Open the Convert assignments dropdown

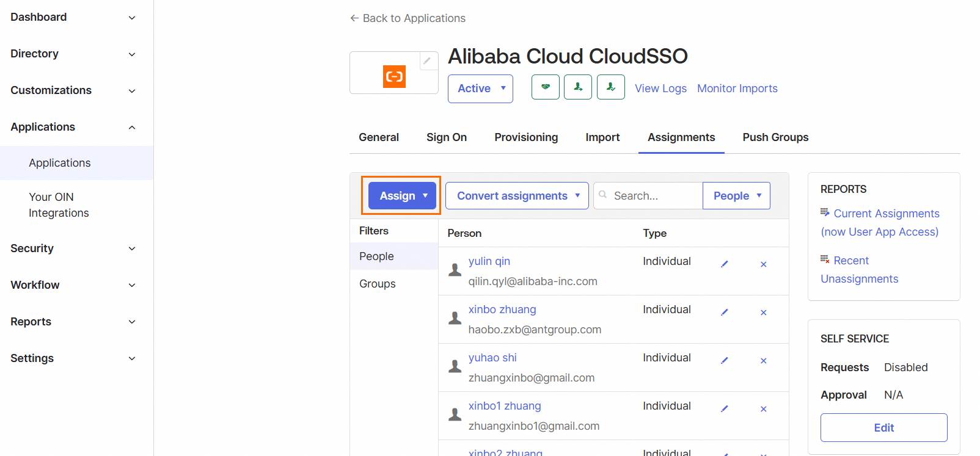517,196
